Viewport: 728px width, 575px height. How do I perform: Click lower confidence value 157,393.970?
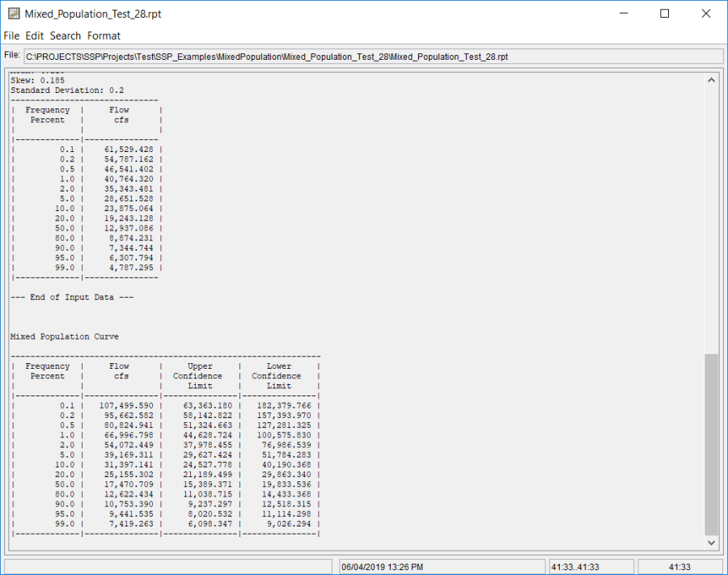click(284, 416)
